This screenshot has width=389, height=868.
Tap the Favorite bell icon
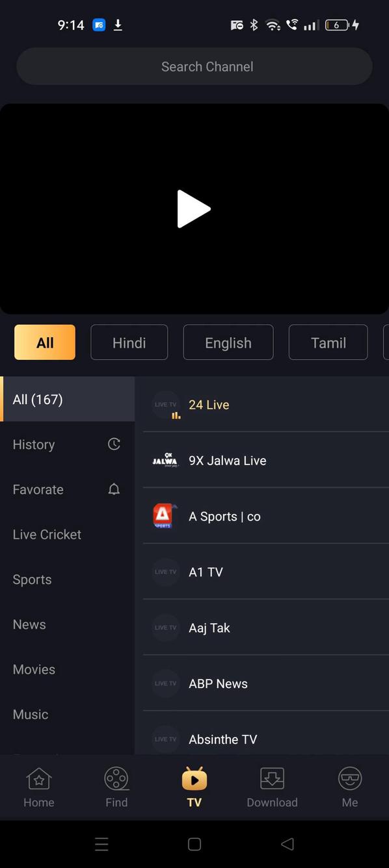coord(114,489)
